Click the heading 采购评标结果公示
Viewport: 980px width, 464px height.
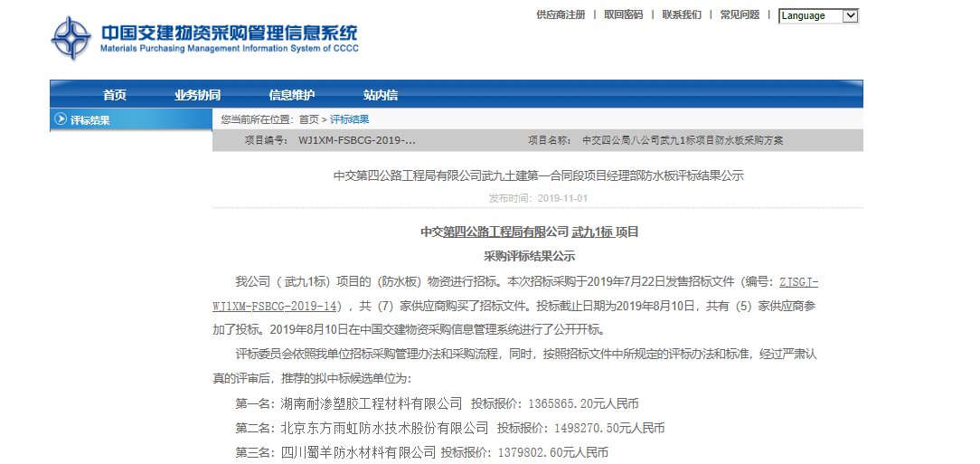tap(530, 256)
